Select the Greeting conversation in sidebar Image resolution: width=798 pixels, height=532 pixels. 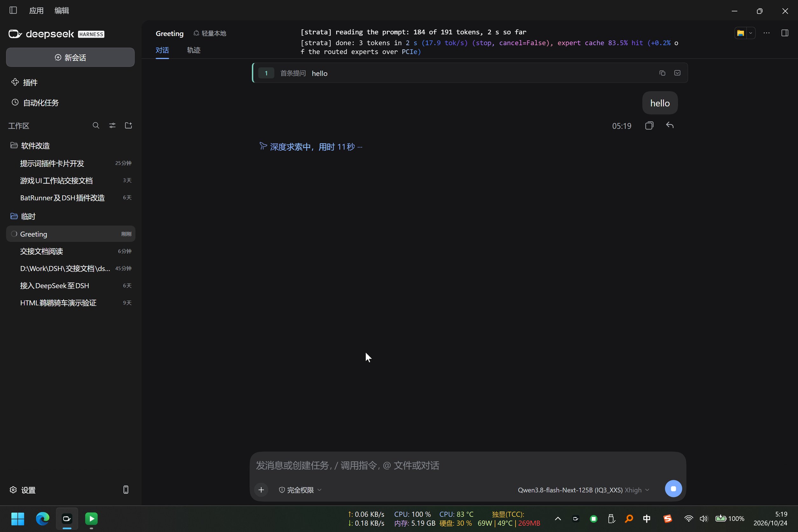tap(71, 234)
